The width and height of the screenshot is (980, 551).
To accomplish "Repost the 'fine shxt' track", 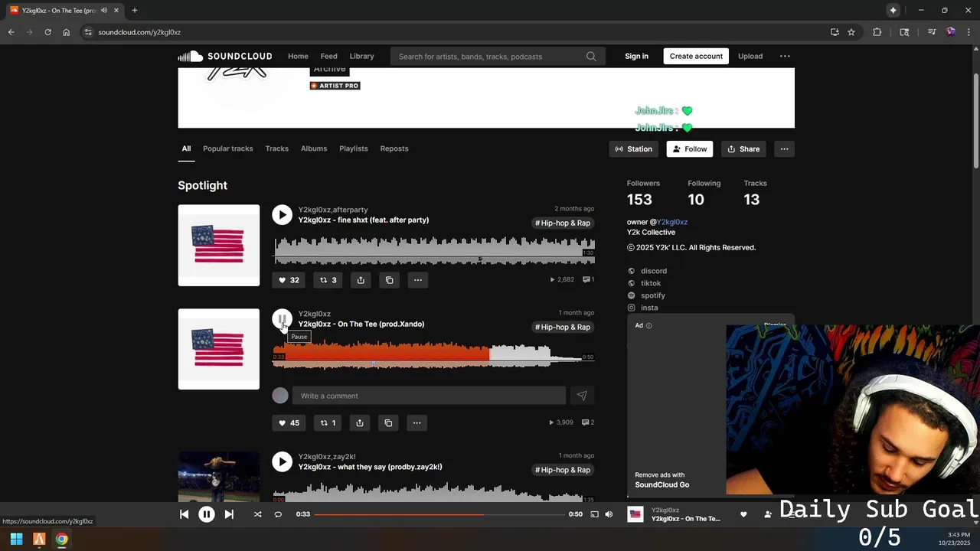I will point(328,280).
